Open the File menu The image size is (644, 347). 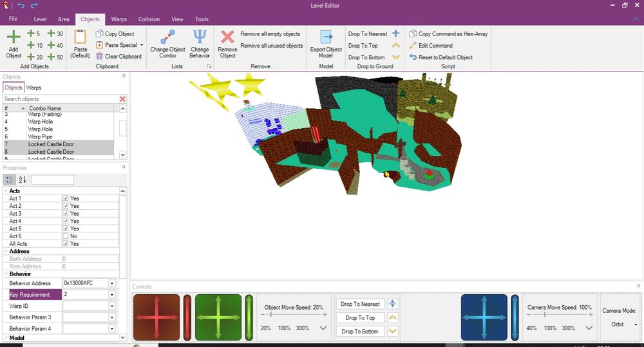click(x=13, y=19)
